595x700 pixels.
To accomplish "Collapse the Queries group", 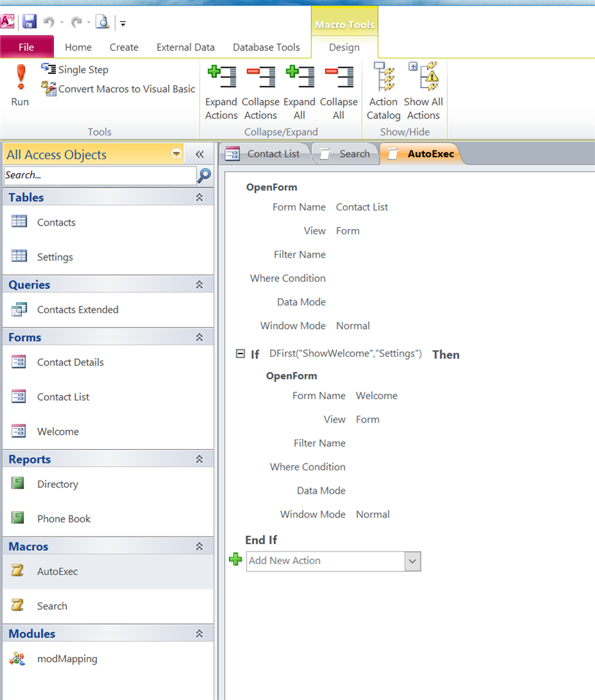I will click(199, 284).
